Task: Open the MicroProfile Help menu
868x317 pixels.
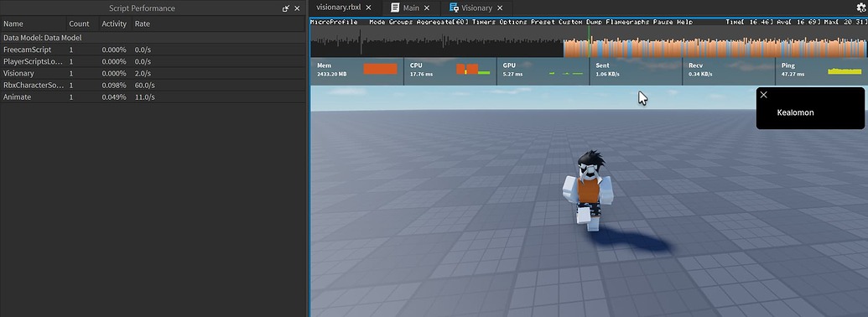Action: [685, 22]
